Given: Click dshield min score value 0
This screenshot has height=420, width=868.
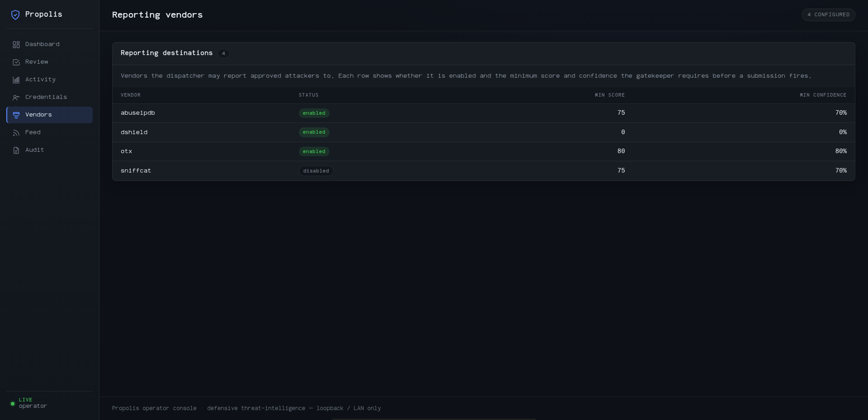Looking at the screenshot, I should (623, 132).
